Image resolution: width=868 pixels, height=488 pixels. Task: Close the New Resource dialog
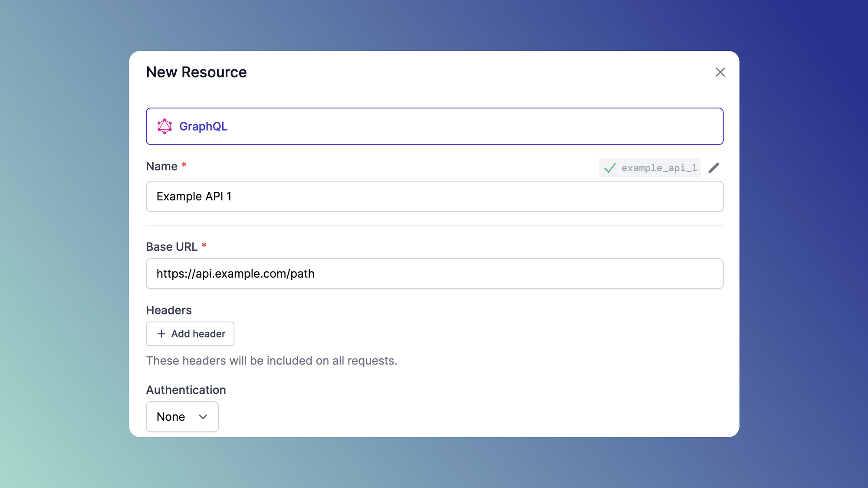pos(720,72)
